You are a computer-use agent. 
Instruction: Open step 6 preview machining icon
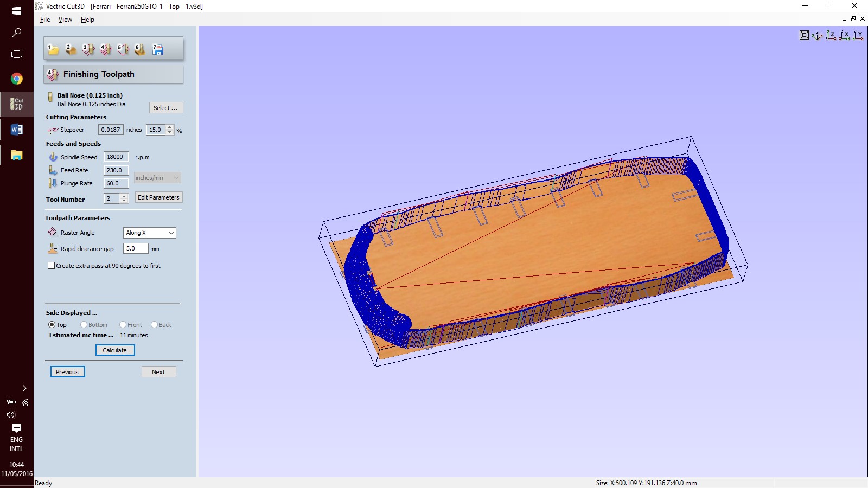click(140, 49)
